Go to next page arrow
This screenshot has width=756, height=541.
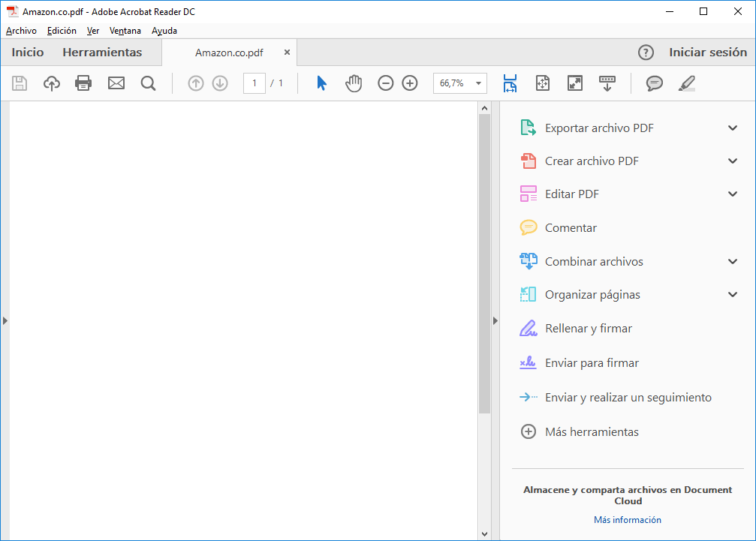(220, 83)
